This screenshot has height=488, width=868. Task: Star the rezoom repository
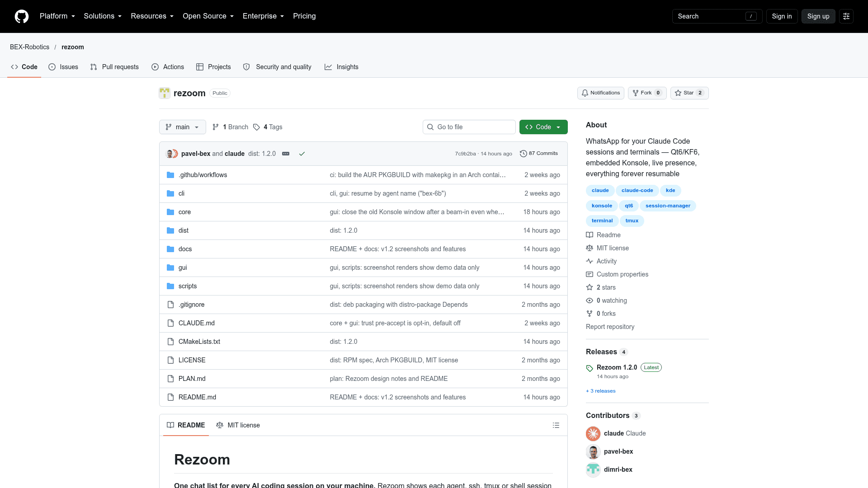coord(689,93)
